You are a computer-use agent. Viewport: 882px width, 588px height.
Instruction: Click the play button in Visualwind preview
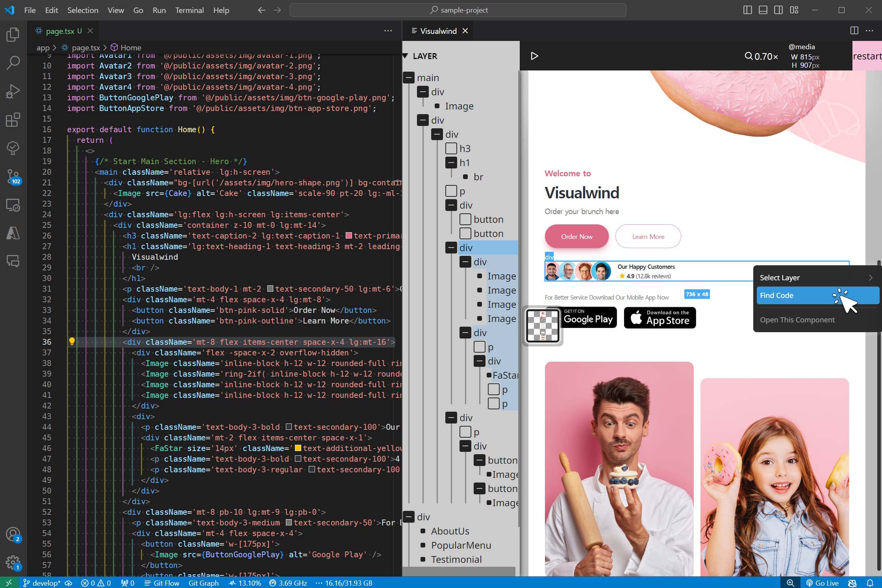point(534,56)
